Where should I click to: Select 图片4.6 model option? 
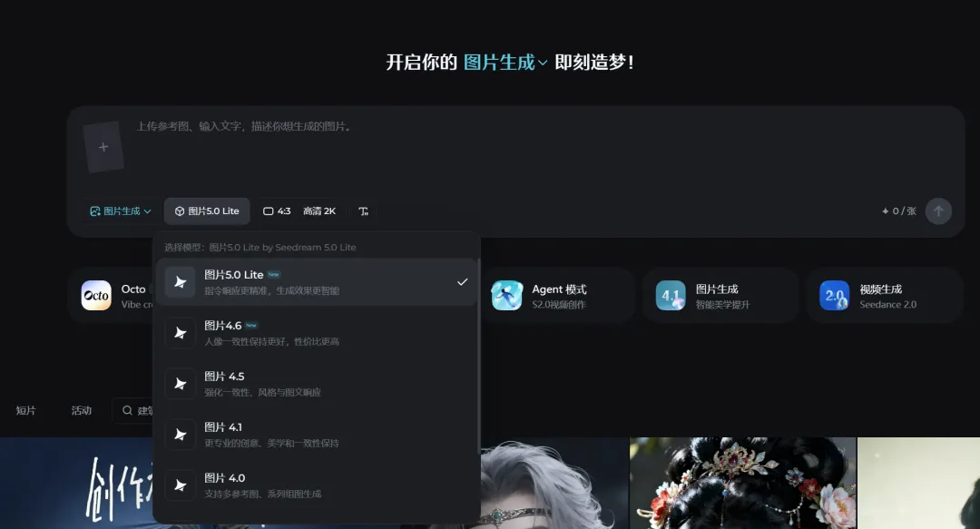[x=317, y=333]
